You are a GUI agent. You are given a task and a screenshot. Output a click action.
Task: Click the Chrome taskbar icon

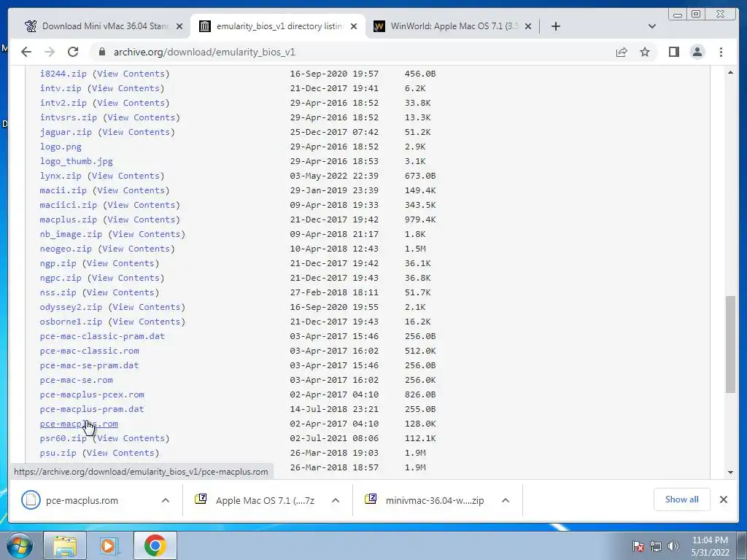point(155,545)
